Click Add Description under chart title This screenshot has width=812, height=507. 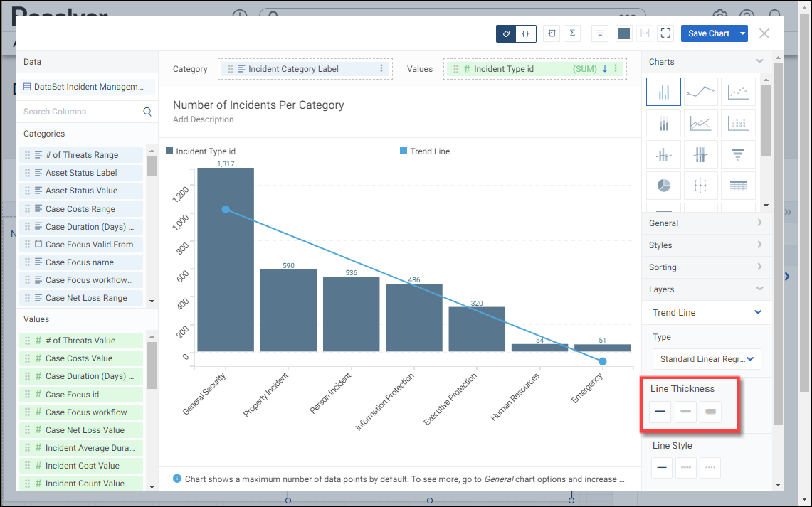point(204,119)
